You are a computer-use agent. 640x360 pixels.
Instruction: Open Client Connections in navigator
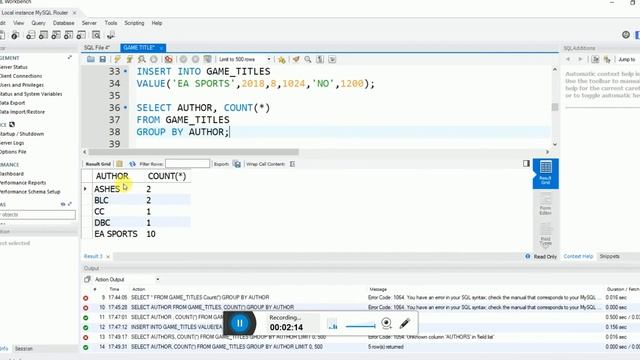[21, 76]
